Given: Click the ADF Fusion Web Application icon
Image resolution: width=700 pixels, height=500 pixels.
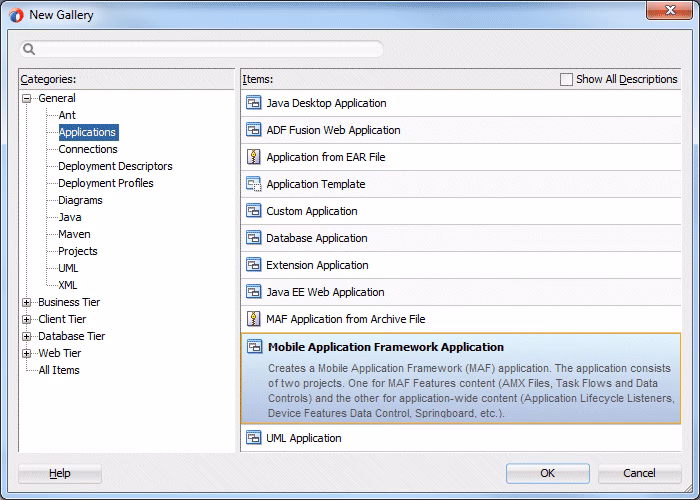Looking at the screenshot, I should pyautogui.click(x=254, y=130).
